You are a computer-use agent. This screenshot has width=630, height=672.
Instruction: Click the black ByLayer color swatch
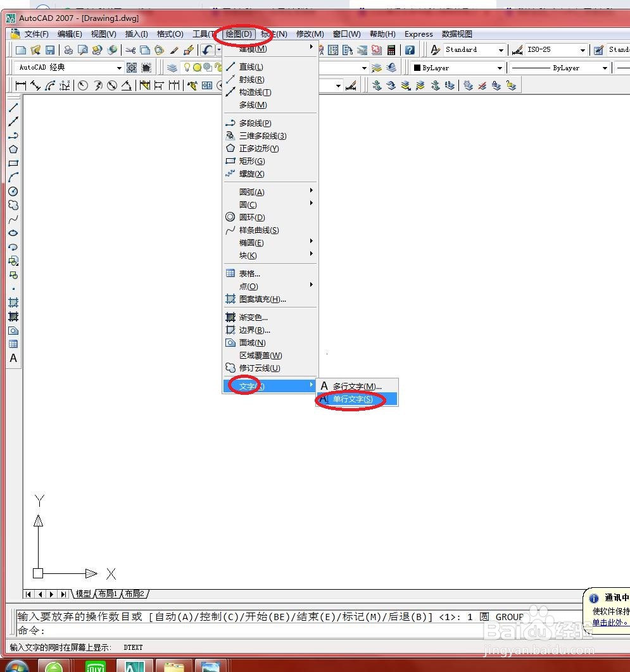[x=417, y=68]
